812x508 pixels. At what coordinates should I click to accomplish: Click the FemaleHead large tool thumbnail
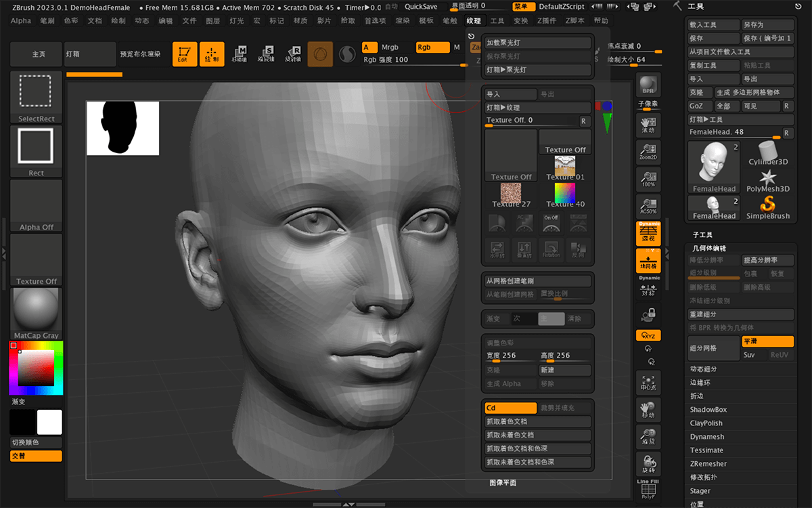[x=714, y=167]
